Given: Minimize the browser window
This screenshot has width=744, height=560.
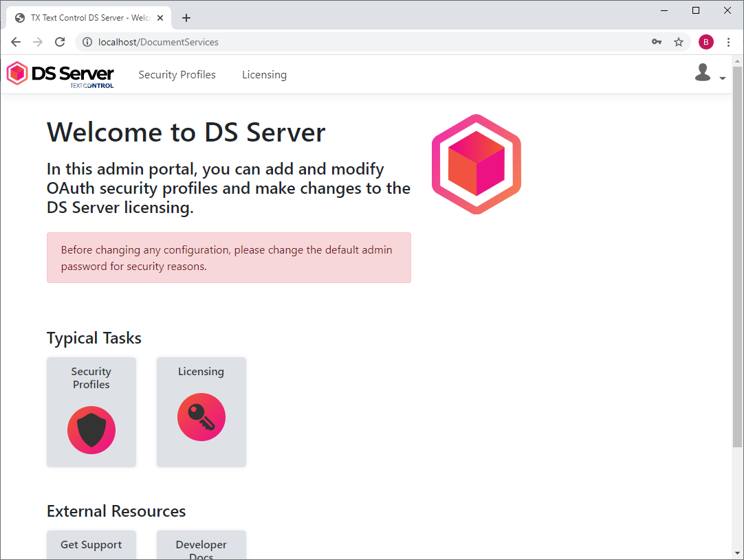Looking at the screenshot, I should [664, 10].
